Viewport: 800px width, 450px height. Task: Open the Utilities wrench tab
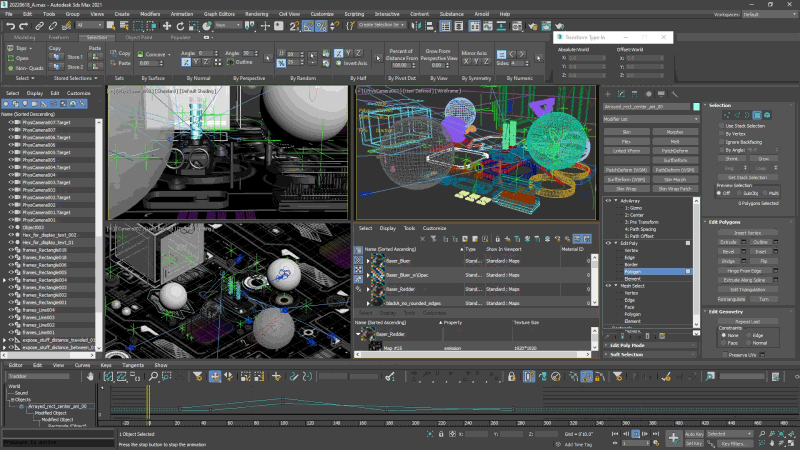(675, 94)
